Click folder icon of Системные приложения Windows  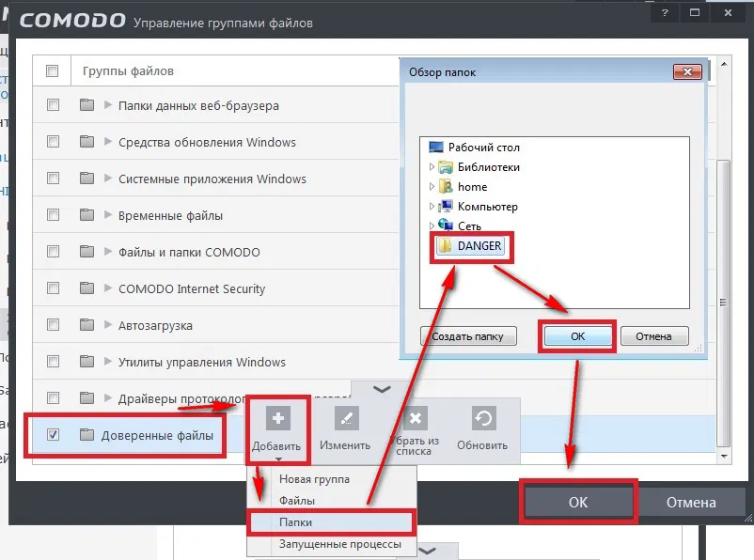coord(86,179)
